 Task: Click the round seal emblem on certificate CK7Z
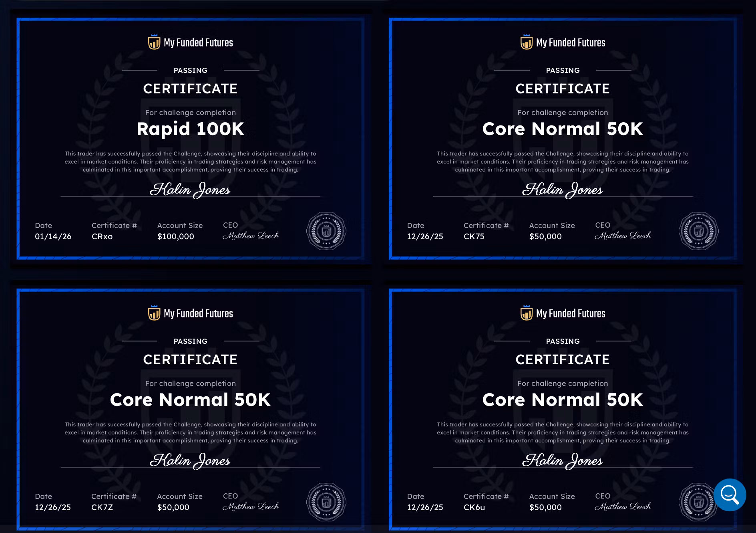click(x=326, y=502)
